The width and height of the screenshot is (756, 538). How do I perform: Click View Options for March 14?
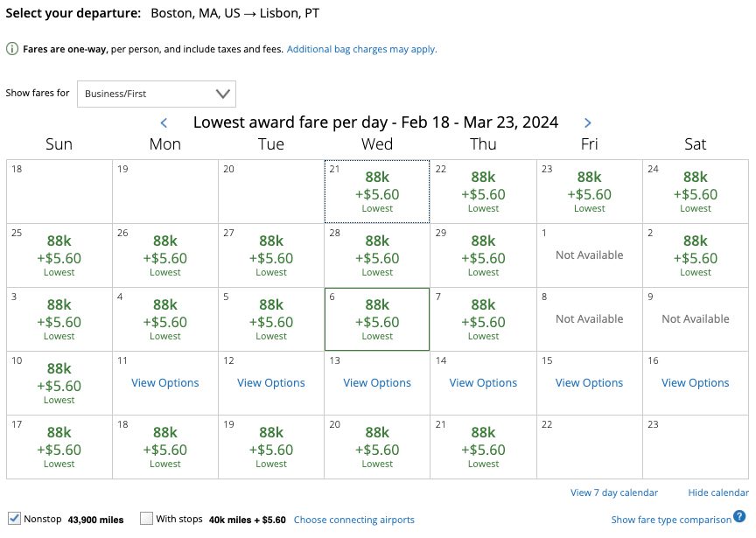pos(482,383)
